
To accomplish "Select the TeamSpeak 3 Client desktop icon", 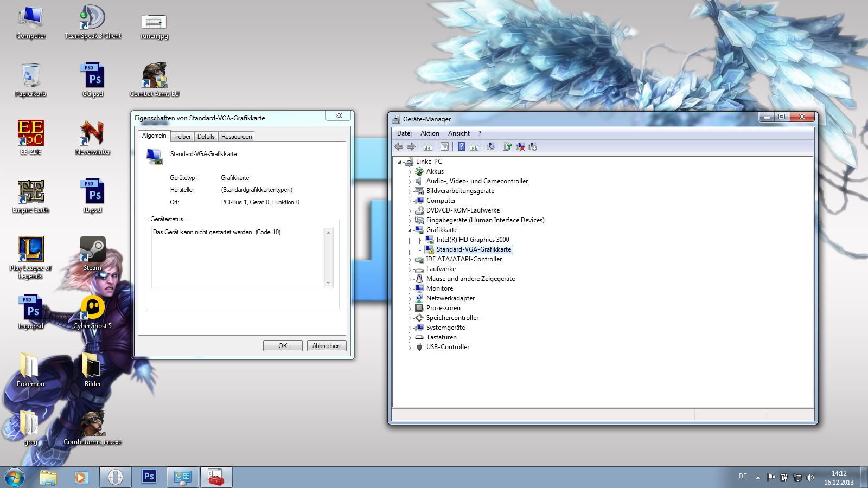I will (93, 22).
